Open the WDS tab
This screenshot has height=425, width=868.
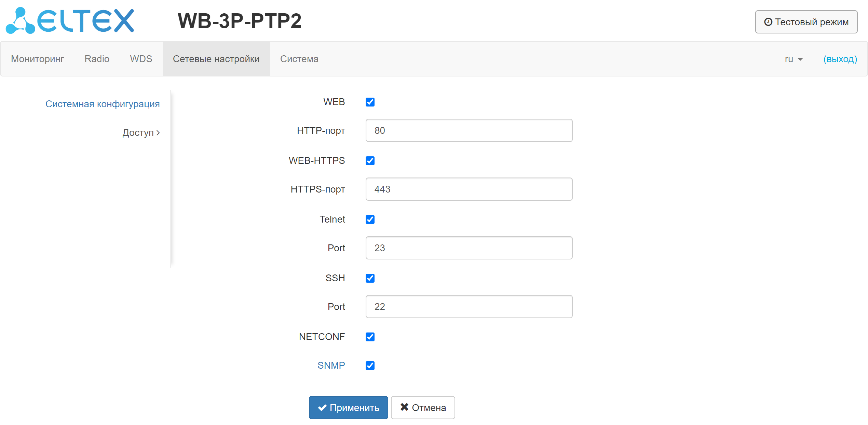pyautogui.click(x=141, y=59)
